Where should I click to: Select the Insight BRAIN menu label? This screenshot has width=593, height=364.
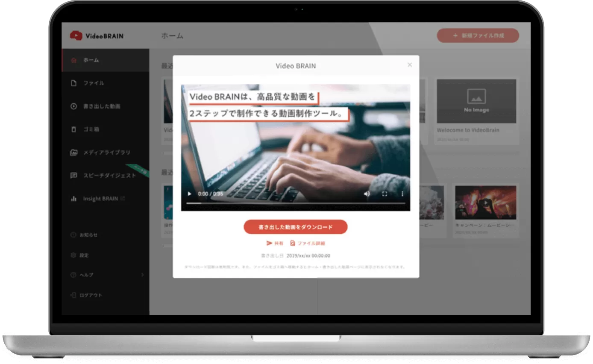(x=101, y=199)
